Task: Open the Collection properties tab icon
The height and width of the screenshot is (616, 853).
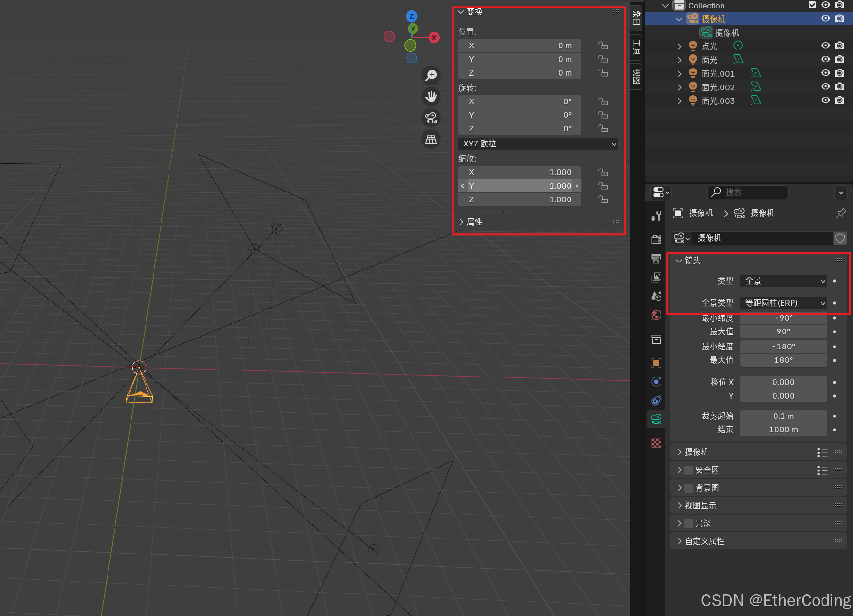Action: coord(656,339)
